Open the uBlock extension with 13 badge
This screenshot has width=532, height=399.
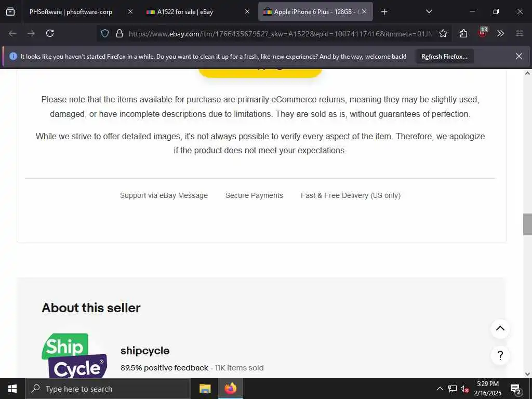pyautogui.click(x=483, y=33)
